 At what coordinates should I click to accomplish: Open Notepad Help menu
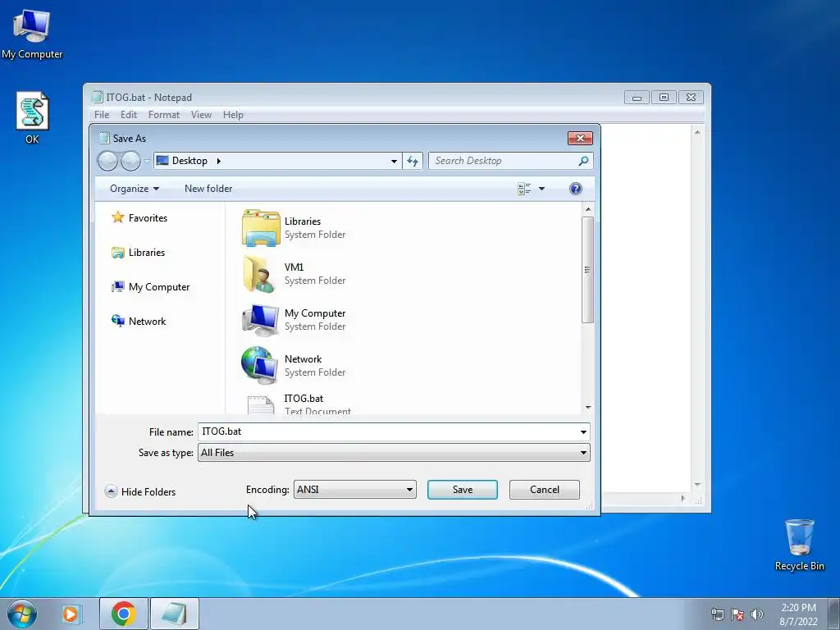pyautogui.click(x=233, y=115)
